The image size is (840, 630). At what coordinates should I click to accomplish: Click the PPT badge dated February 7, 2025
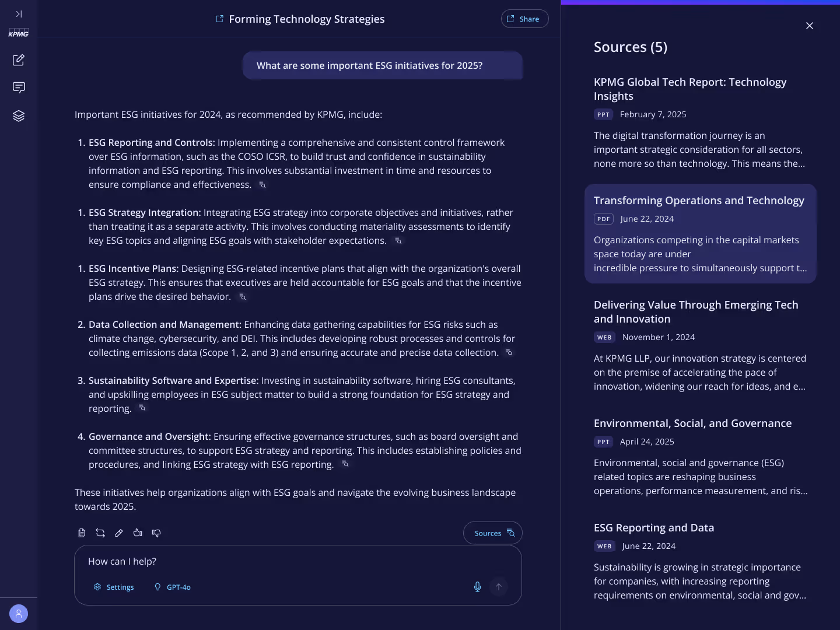pyautogui.click(x=604, y=114)
